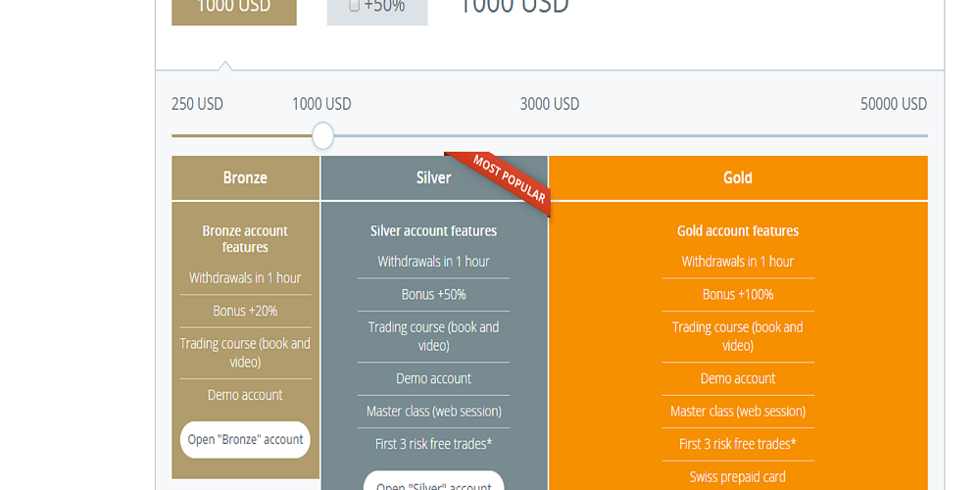Click "Bonus +50%" in Silver column
The height and width of the screenshot is (490, 980).
click(x=434, y=294)
